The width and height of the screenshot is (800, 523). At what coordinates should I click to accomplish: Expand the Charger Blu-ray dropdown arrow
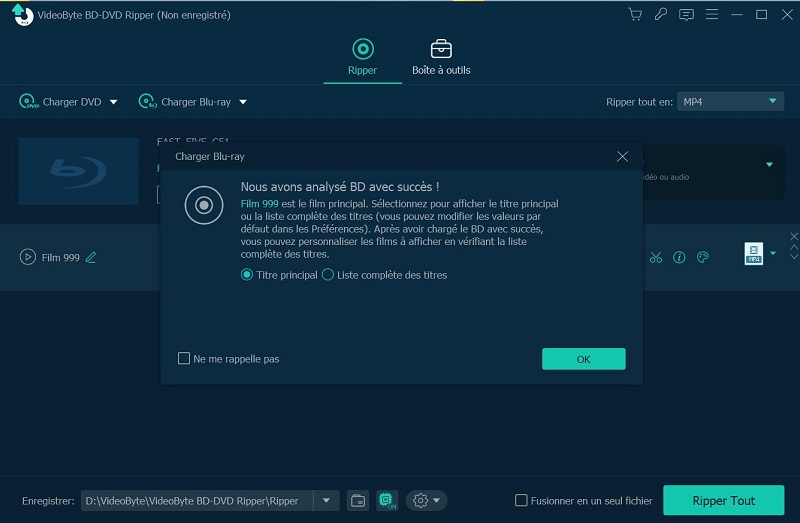(243, 102)
